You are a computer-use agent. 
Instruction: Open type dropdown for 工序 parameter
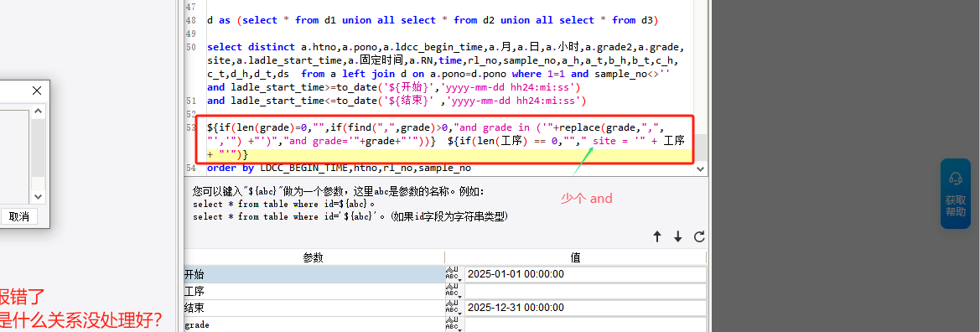point(454,292)
